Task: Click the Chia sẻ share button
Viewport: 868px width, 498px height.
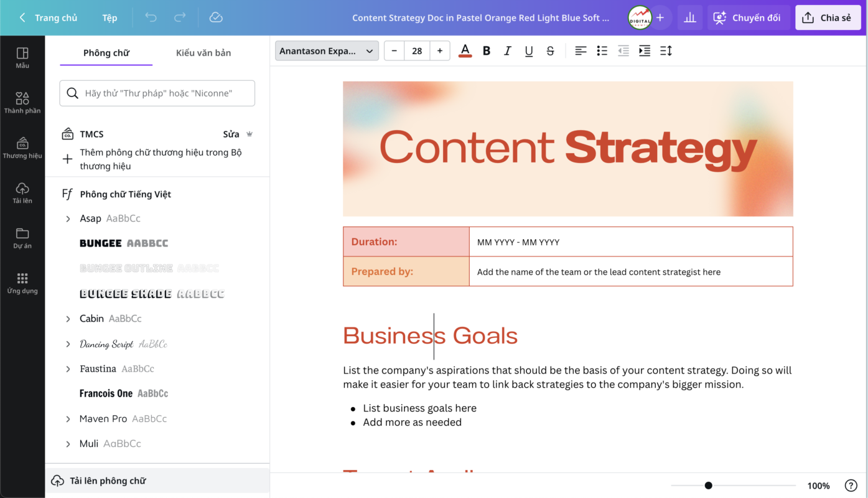Action: click(x=827, y=18)
